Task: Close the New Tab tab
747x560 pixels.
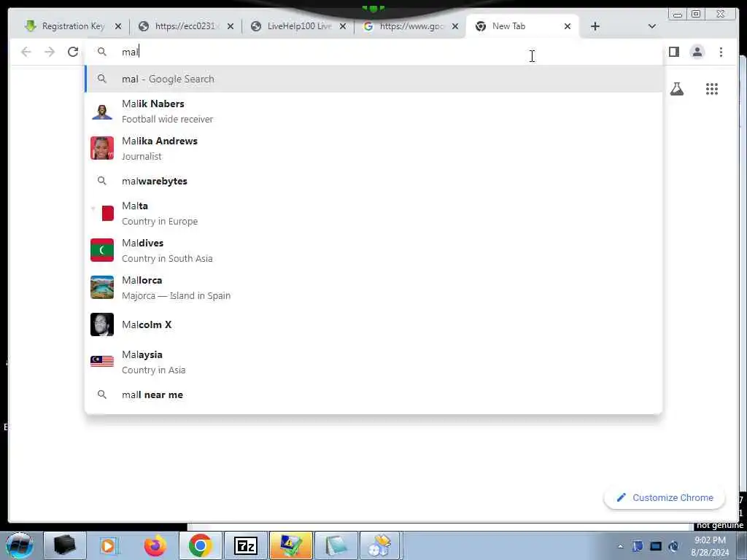Action: coord(568,27)
